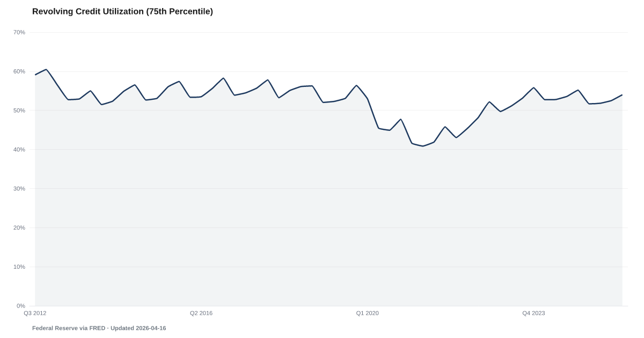Image resolution: width=644 pixels, height=338 pixels.
Task: Open the Federal Reserve via FRED source text
Action: click(69, 328)
